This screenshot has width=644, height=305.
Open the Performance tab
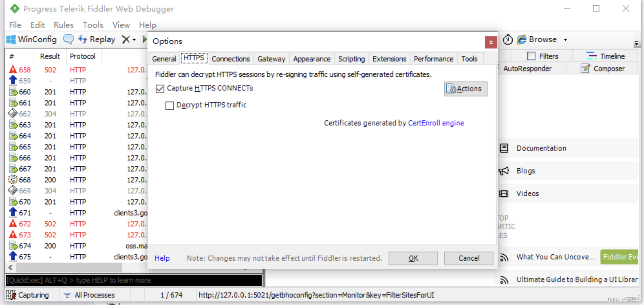[x=433, y=59]
